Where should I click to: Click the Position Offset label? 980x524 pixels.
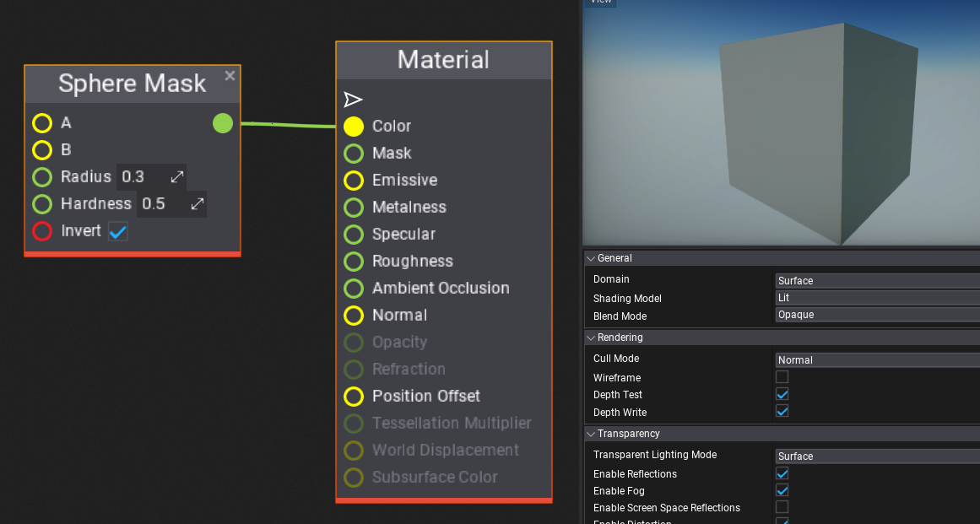[x=426, y=396]
